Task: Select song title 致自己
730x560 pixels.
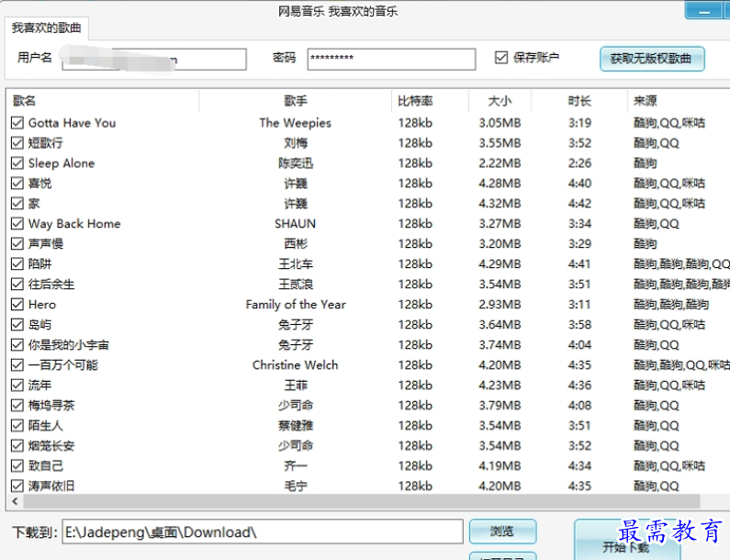Action: [46, 465]
